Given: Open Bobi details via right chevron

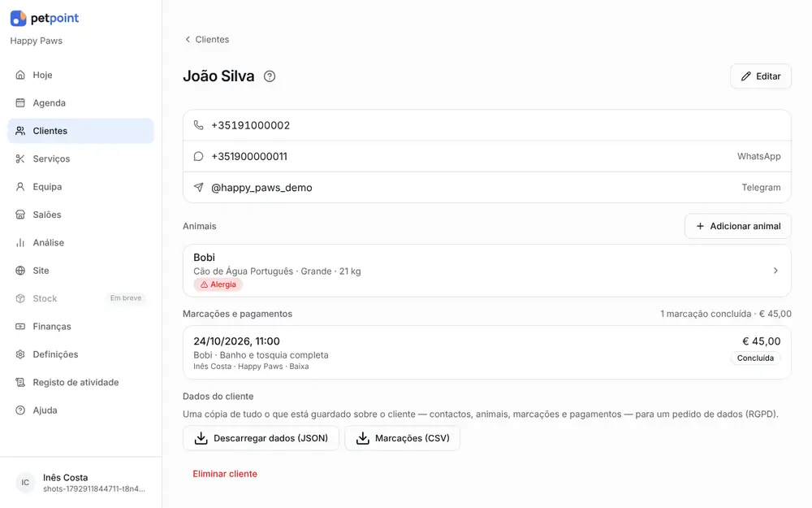Looking at the screenshot, I should 775,271.
